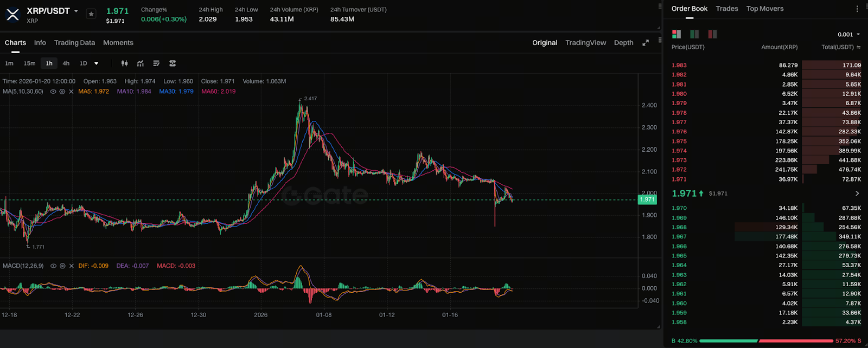Remove the MACD indicator with X
Image resolution: width=868 pixels, height=348 pixels.
point(71,266)
